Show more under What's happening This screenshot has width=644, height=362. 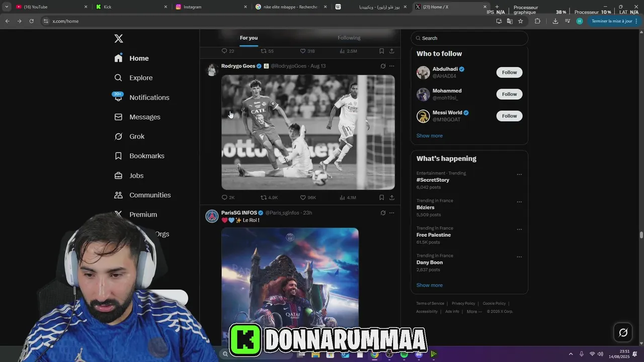click(x=429, y=285)
